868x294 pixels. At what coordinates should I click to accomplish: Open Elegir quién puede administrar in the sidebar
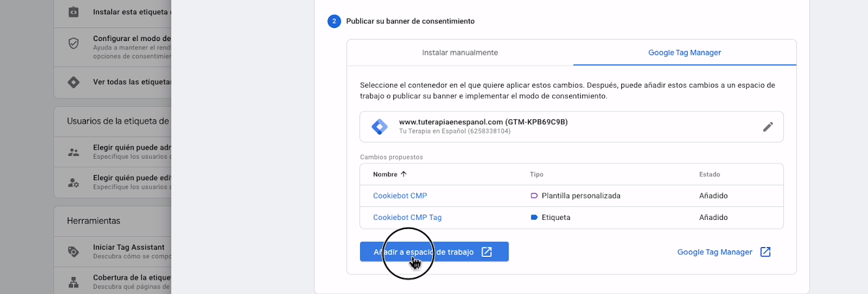pyautogui.click(x=113, y=152)
